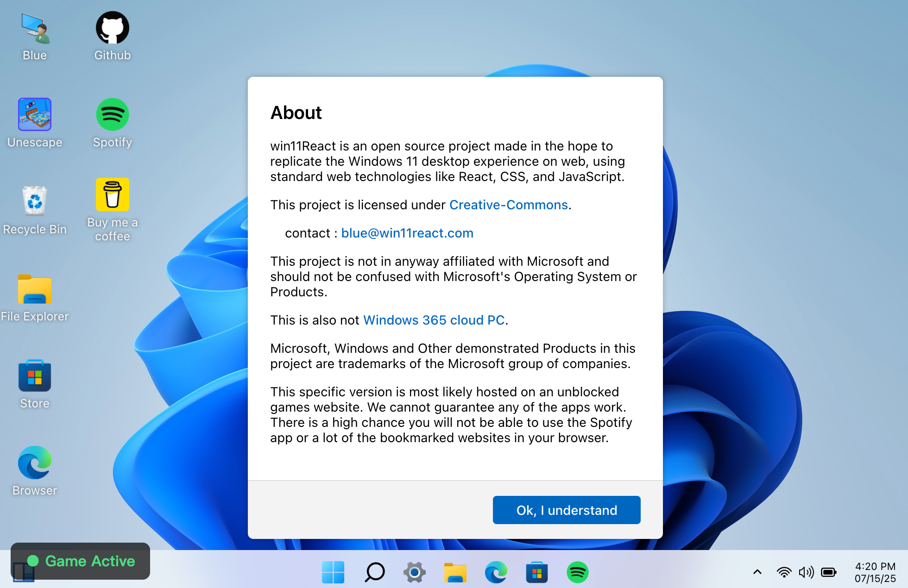Open the Github desktop shortcut
Image resolution: width=908 pixels, height=588 pixels.
coord(113,37)
